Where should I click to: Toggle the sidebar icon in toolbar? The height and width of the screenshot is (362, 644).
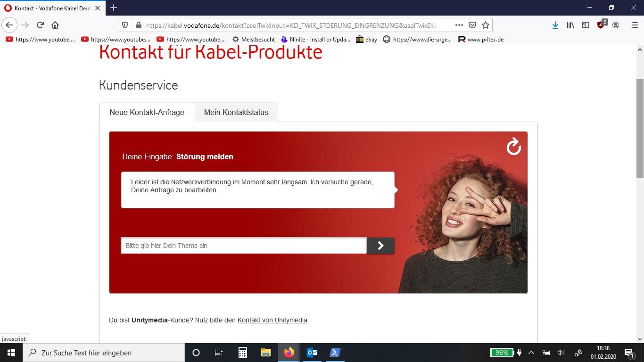tap(586, 25)
